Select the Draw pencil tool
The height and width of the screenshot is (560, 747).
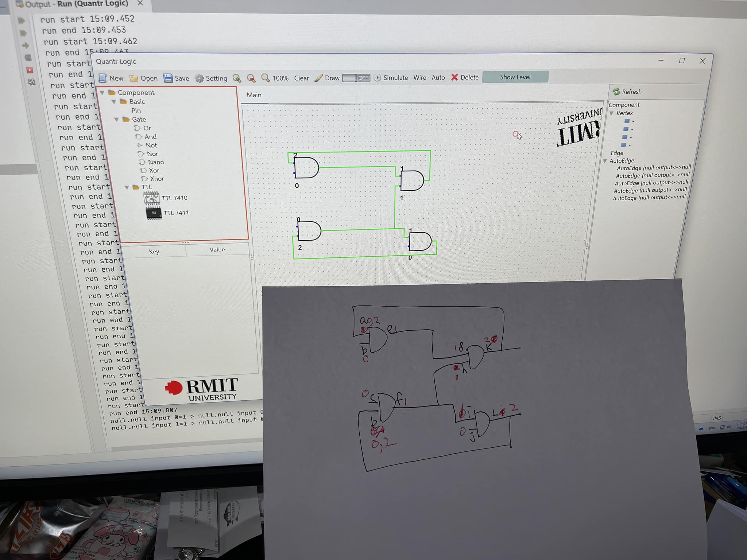pyautogui.click(x=318, y=78)
